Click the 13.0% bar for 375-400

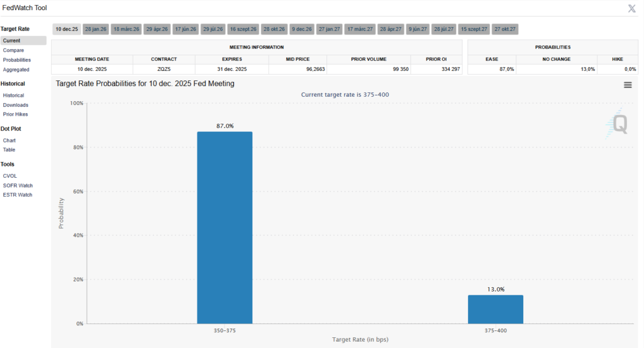pyautogui.click(x=496, y=309)
